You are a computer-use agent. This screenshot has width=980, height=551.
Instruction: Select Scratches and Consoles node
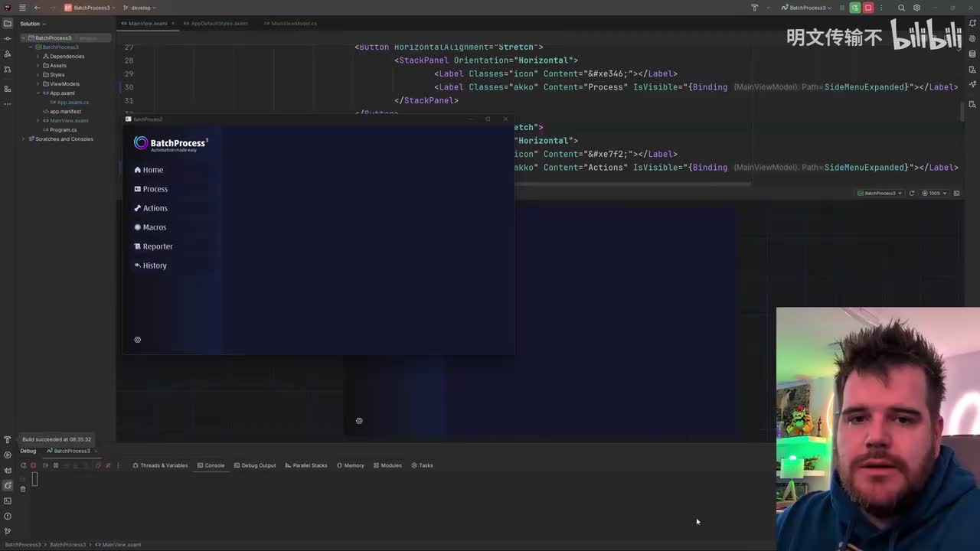pyautogui.click(x=64, y=139)
